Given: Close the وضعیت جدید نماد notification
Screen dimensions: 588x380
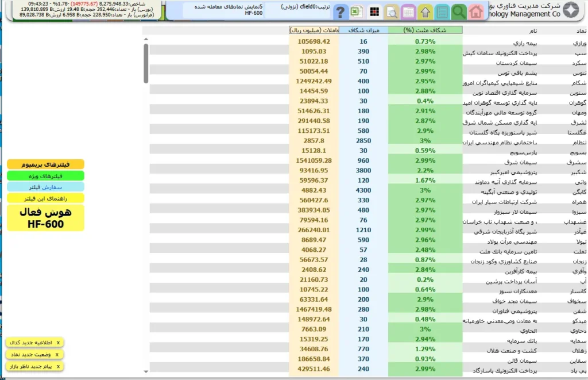Looking at the screenshot, I should coord(57,355).
